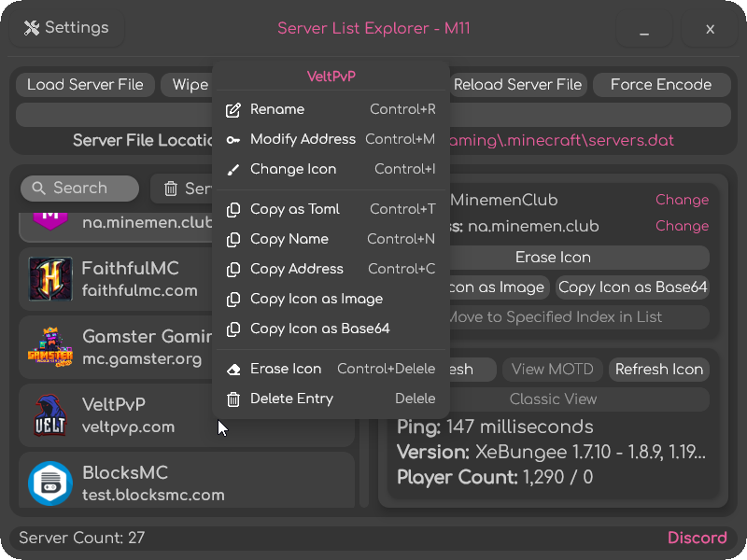This screenshot has height=560, width=747.
Task: Click the key icon beside Modify Address
Action: pyautogui.click(x=233, y=139)
